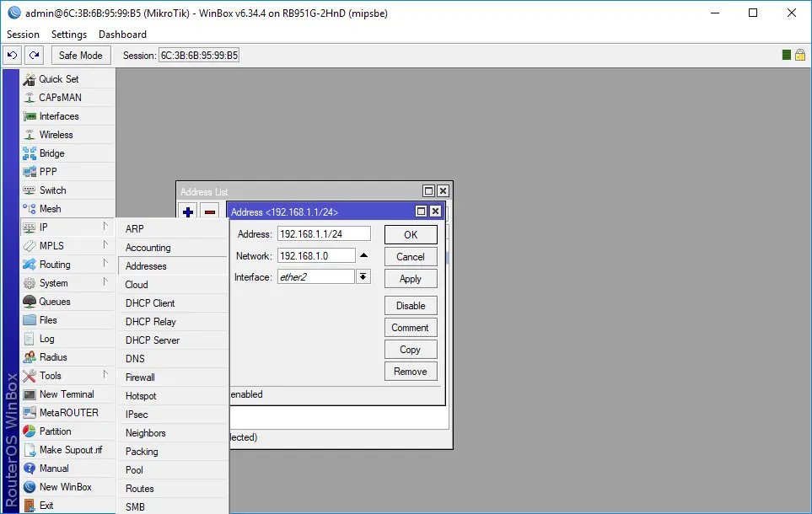Click Apply in Address dialog
The height and width of the screenshot is (514, 812).
click(x=411, y=278)
